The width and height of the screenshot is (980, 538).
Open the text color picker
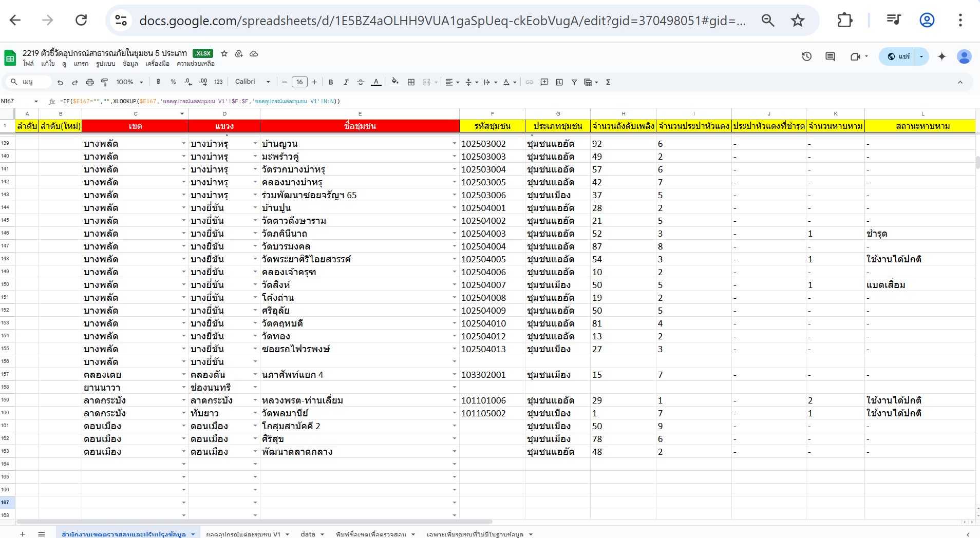click(x=376, y=82)
